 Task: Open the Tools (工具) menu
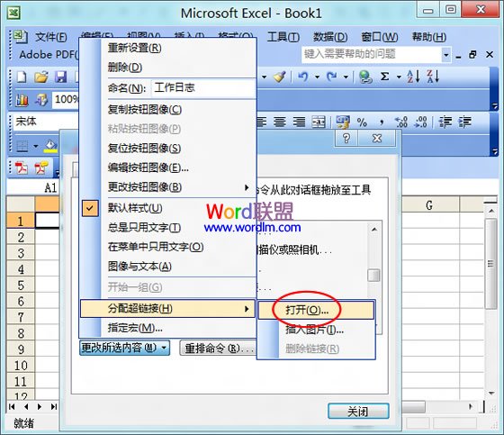tap(283, 37)
